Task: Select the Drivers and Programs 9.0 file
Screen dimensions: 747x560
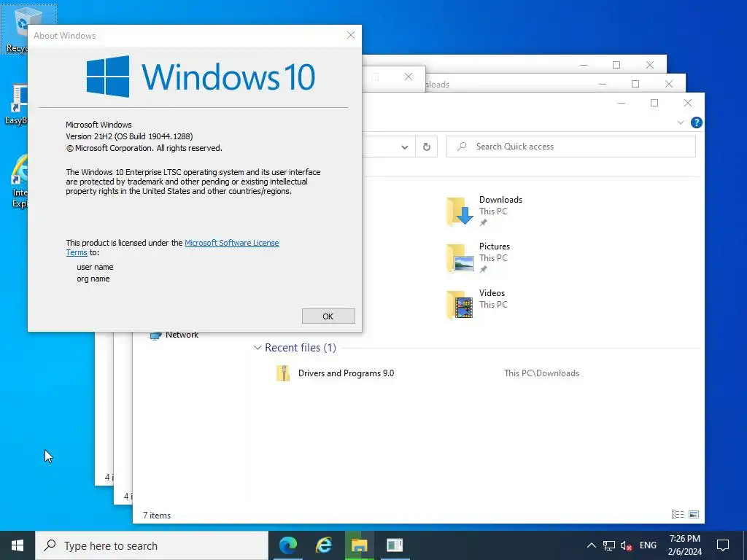Action: (x=346, y=373)
